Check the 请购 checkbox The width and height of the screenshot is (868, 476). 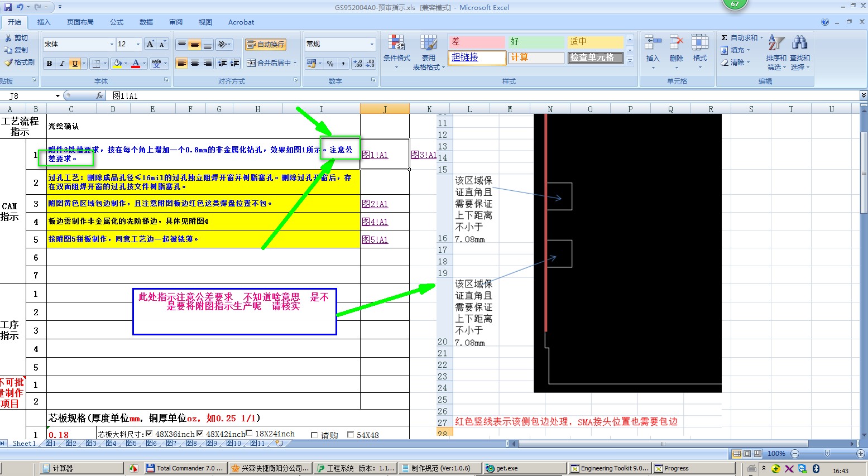tap(314, 435)
